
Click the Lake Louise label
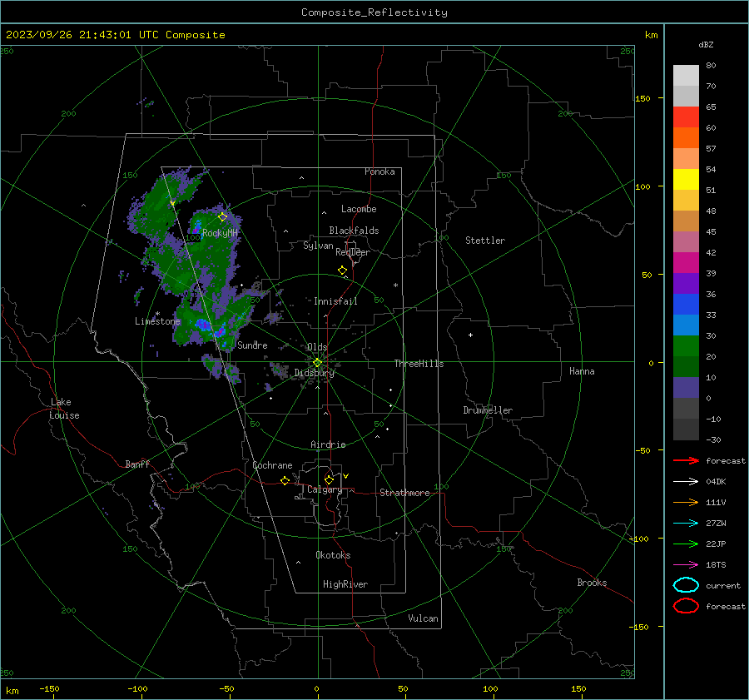click(64, 409)
